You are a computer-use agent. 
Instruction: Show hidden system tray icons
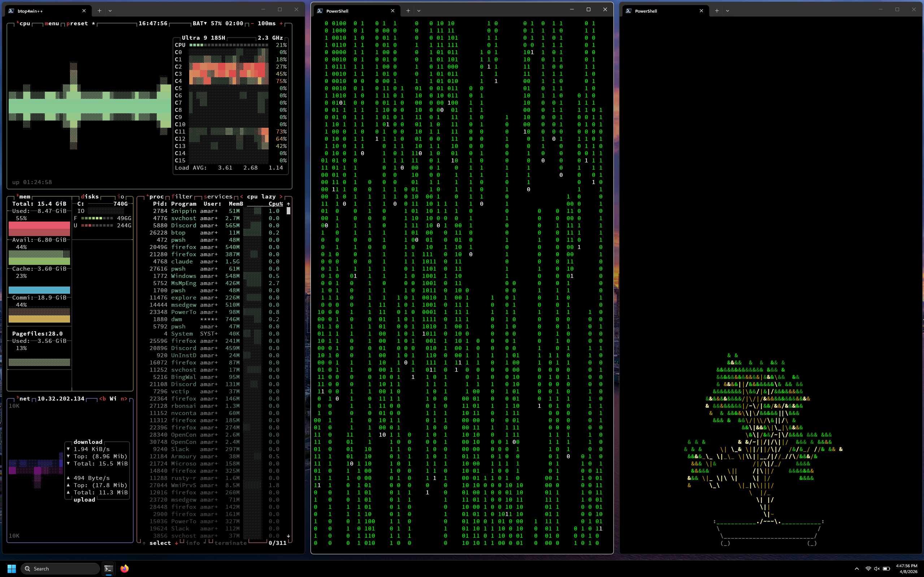(x=857, y=569)
